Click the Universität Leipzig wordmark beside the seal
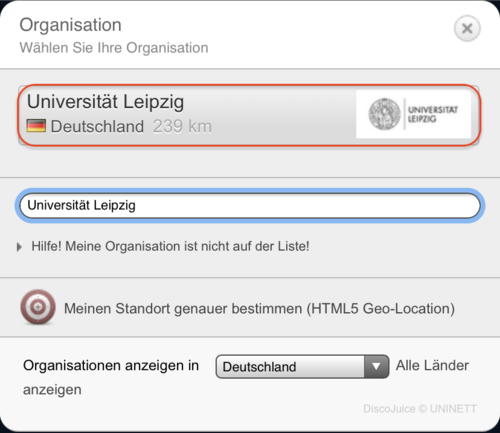Screen dimensions: 500x433 tap(433, 114)
